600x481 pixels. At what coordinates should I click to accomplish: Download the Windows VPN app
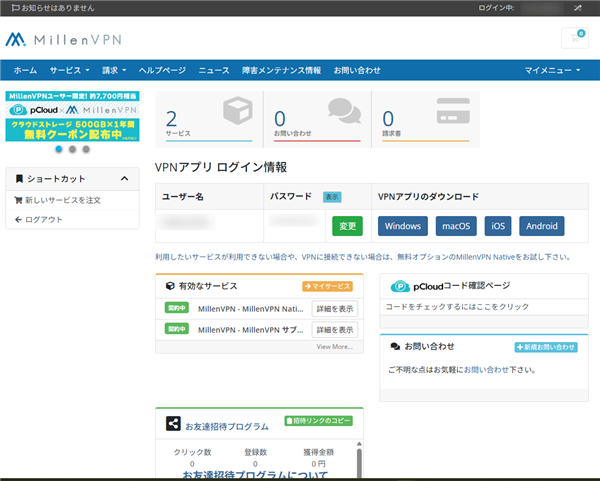pos(403,226)
